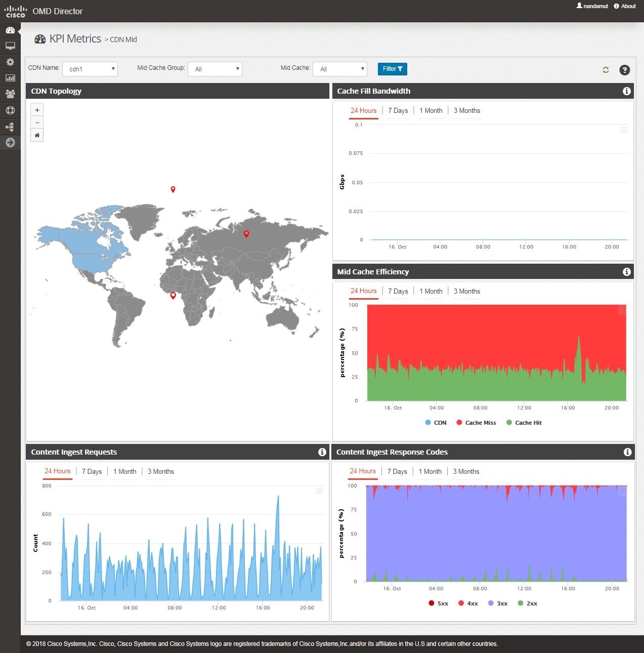The height and width of the screenshot is (653, 644).
Task: Select 3 Months in Content Ingest Requests
Action: coord(161,471)
